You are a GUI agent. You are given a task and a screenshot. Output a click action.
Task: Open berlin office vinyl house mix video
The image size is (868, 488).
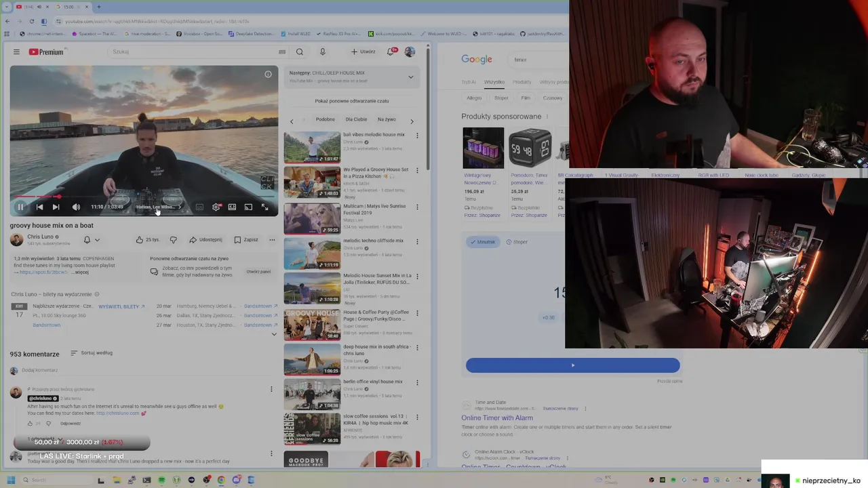tap(312, 394)
